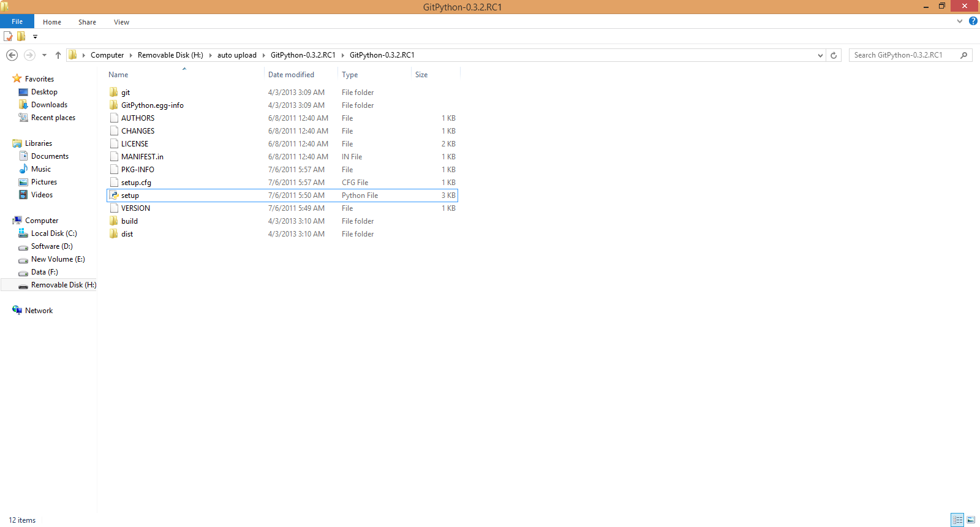This screenshot has width=980, height=527.
Task: Open the Videos library
Action: point(42,195)
